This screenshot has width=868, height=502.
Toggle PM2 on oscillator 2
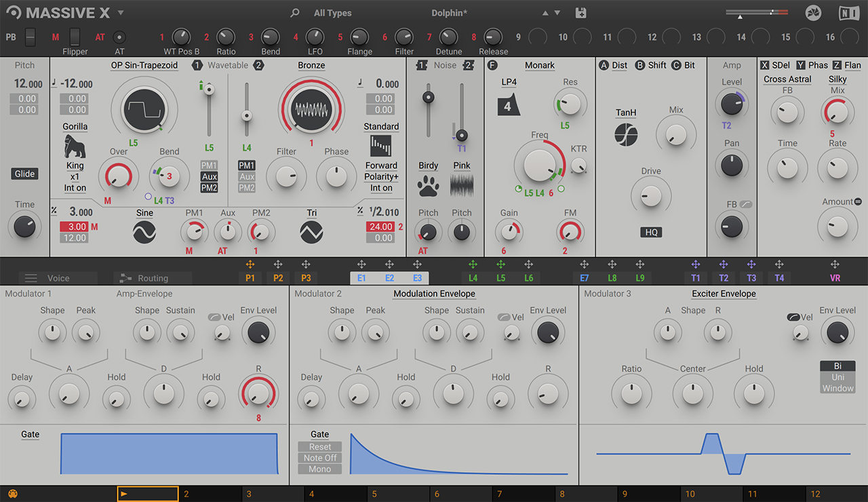(247, 187)
